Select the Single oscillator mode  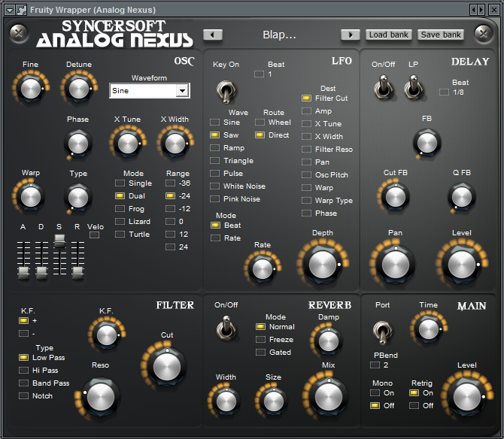coord(133,183)
